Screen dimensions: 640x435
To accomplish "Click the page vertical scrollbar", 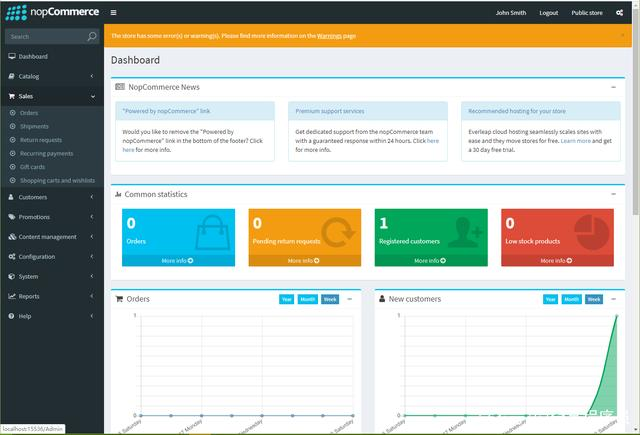I will [636, 110].
